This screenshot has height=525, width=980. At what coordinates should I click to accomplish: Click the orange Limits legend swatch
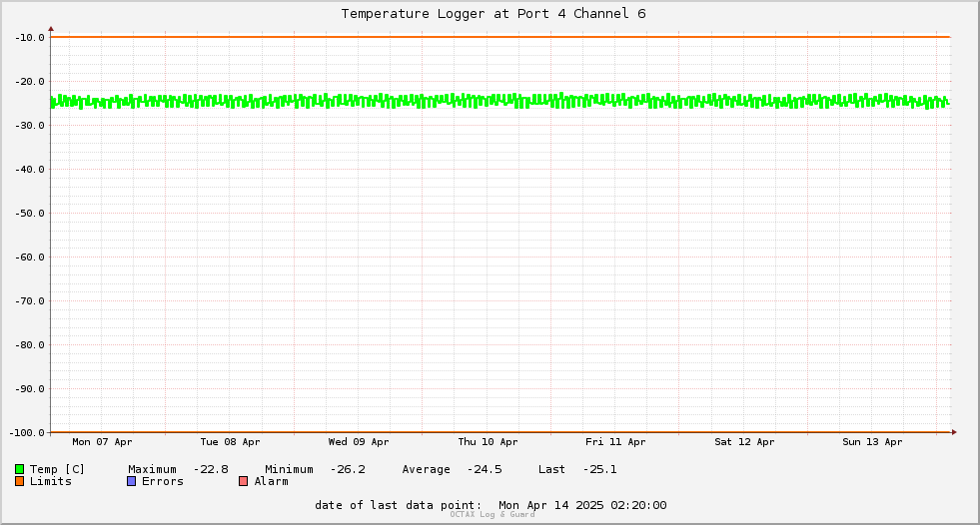click(x=19, y=481)
